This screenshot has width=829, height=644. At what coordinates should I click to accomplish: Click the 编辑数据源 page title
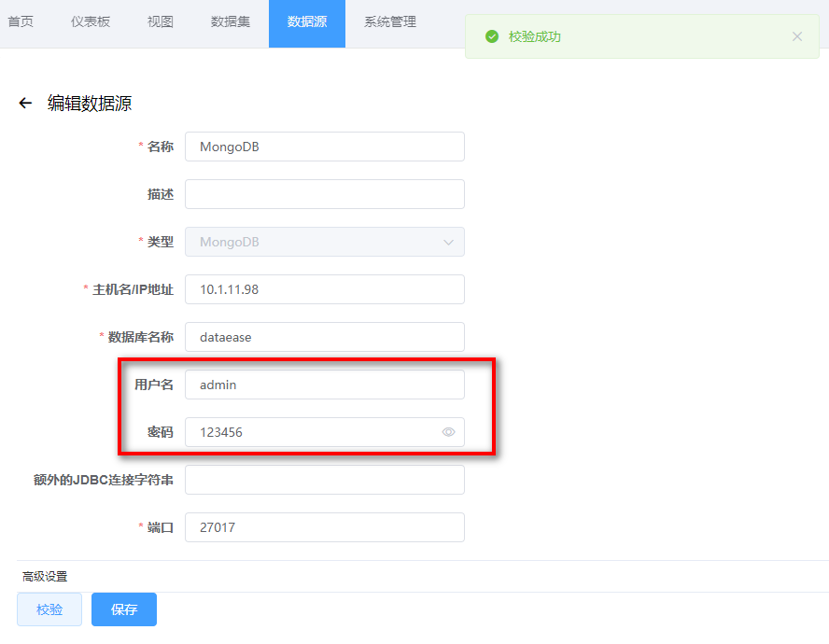click(90, 103)
